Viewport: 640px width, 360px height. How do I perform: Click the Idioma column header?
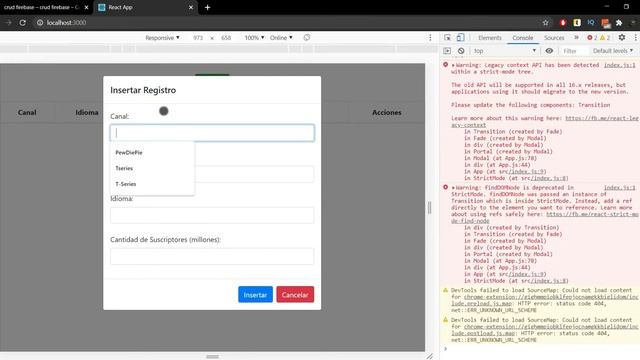(87, 112)
